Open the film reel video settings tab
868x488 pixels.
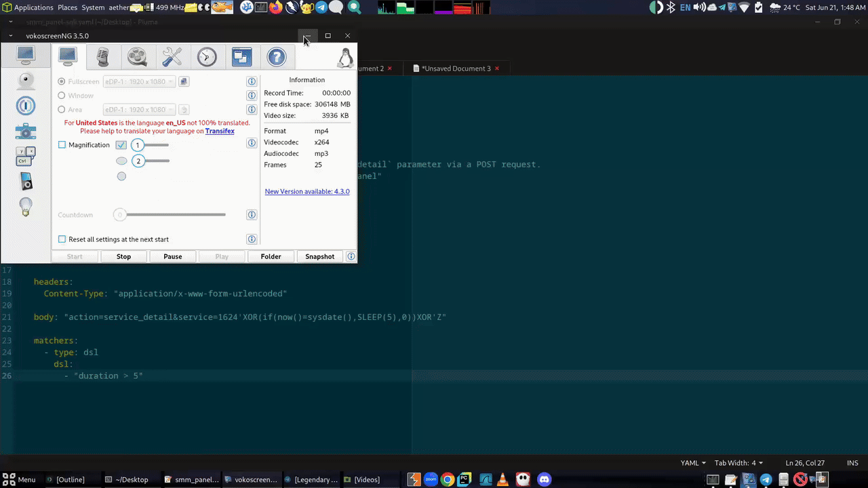(138, 57)
